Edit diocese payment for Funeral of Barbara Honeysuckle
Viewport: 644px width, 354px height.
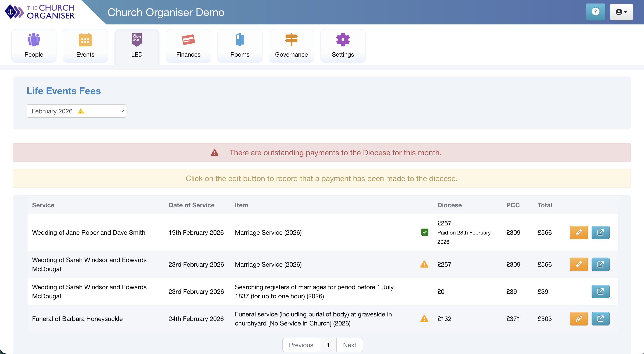coord(578,319)
